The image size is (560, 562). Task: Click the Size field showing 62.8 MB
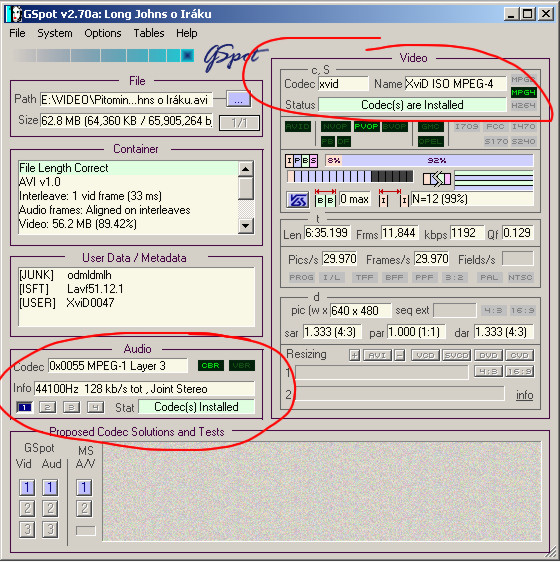click(126, 121)
